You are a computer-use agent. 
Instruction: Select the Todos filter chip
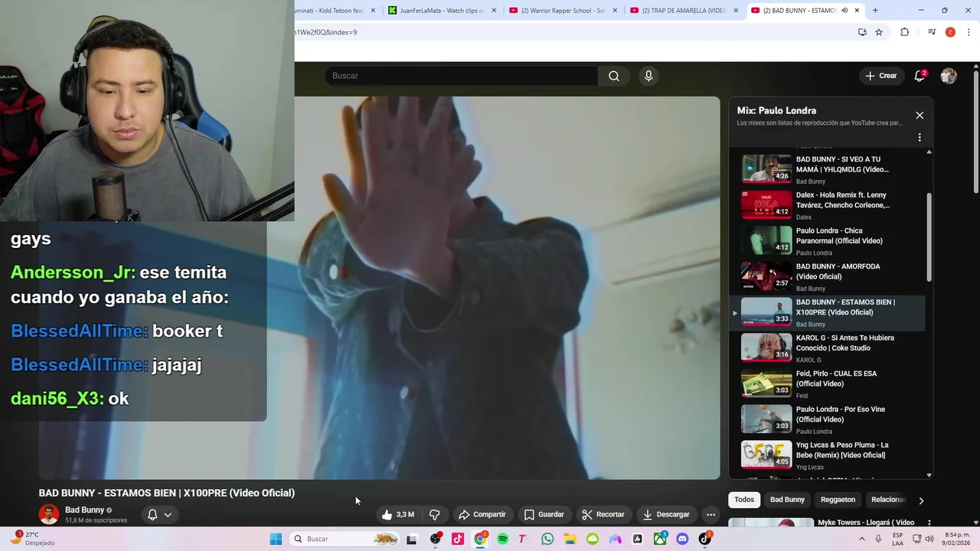[744, 500]
